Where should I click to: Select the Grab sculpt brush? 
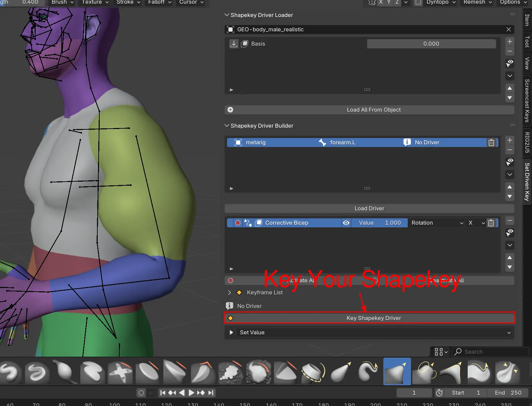coord(341,371)
